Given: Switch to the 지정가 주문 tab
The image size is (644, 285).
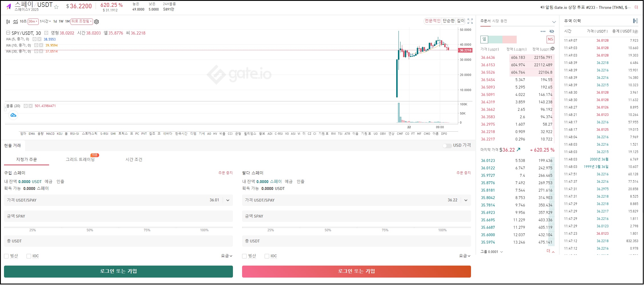Looking at the screenshot, I should [x=27, y=159].
